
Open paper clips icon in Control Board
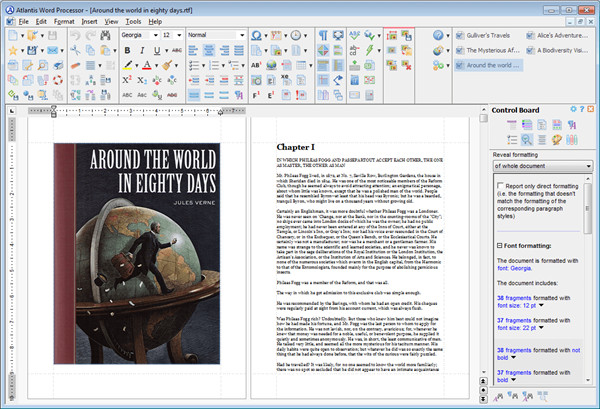pos(572,140)
